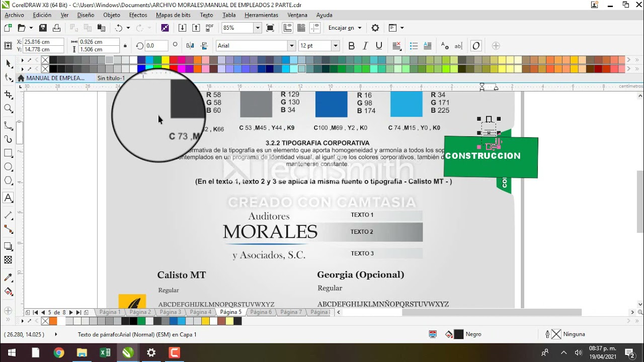
Task: Open the application launcher dropdown
Action: click(x=401, y=28)
